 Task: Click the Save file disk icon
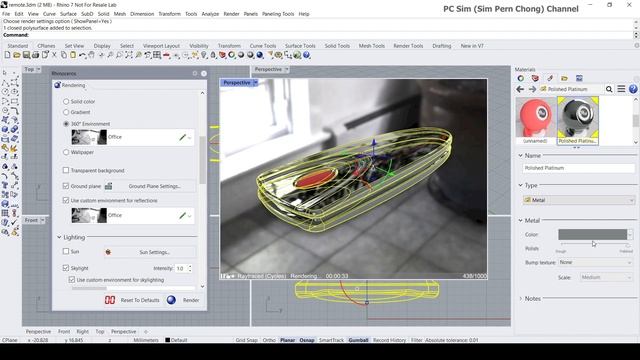(26, 55)
